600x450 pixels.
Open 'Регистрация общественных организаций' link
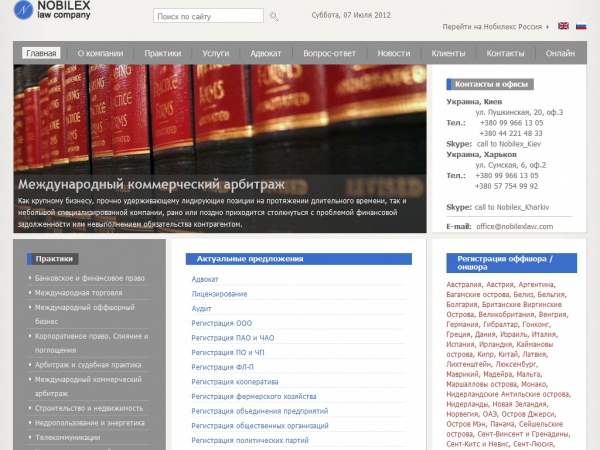pyautogui.click(x=260, y=426)
